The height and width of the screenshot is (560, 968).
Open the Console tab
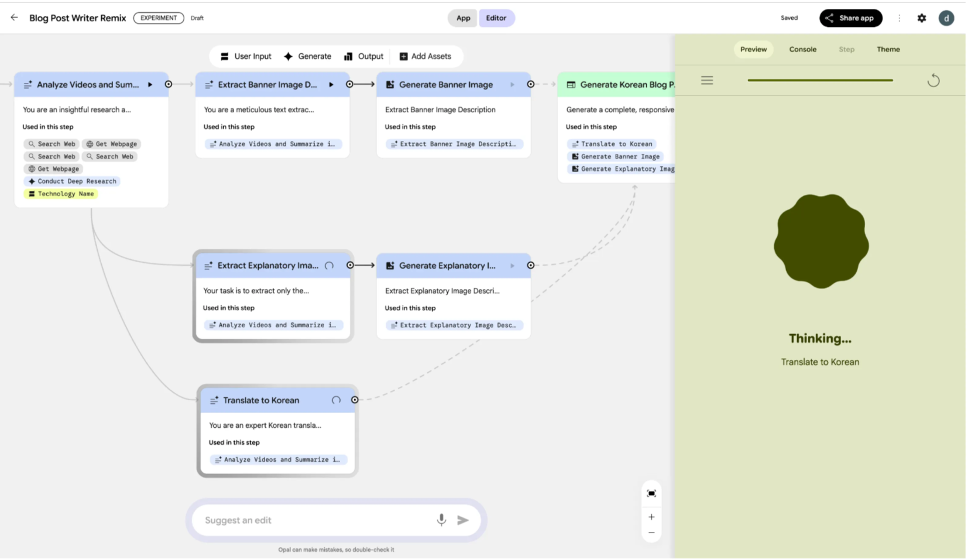(802, 49)
